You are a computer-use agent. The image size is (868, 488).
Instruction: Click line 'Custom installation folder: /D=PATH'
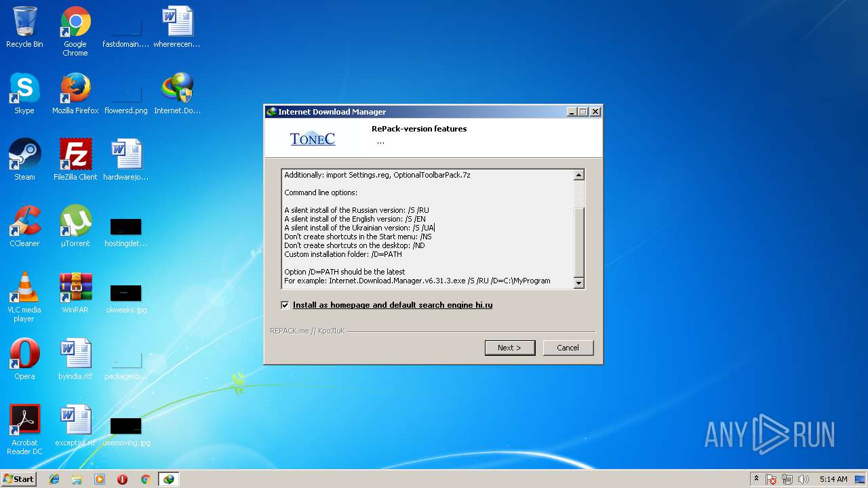[x=343, y=254]
